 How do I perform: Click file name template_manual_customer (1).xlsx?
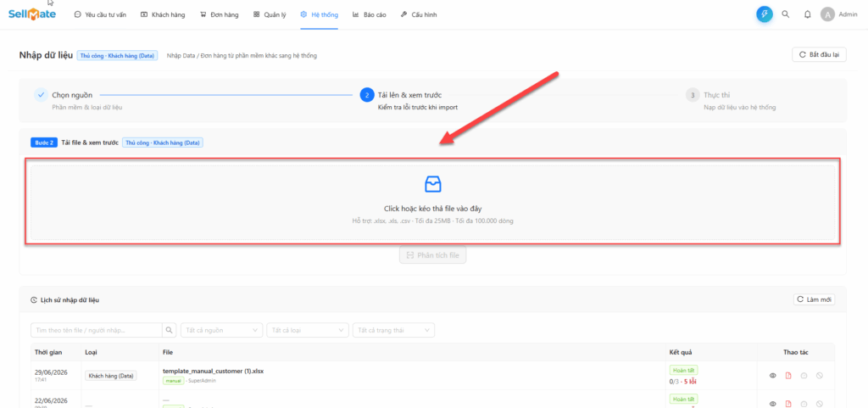click(x=213, y=371)
